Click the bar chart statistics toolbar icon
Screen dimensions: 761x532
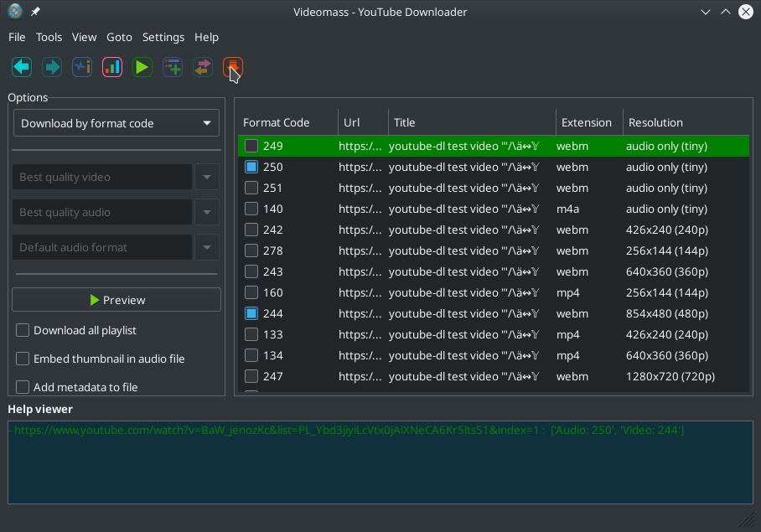pos(112,67)
